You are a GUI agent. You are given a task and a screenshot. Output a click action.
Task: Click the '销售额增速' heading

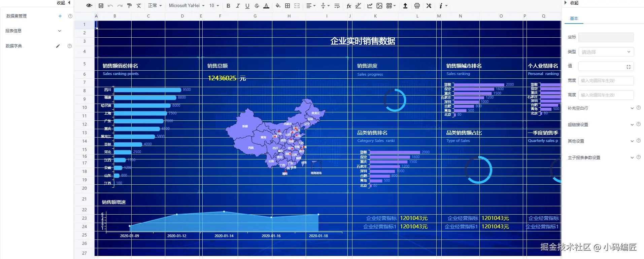coord(114,202)
